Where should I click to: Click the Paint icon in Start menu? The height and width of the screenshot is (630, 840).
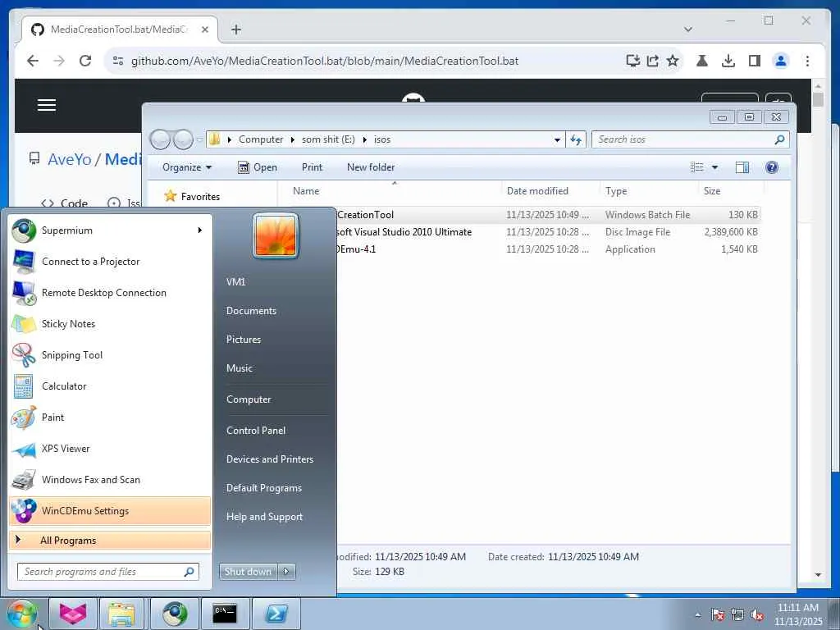click(x=24, y=418)
